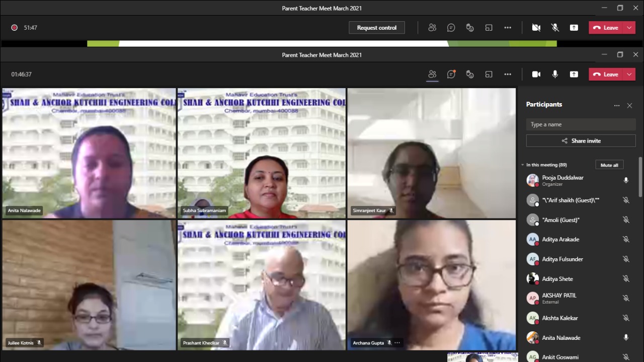
Task: Open more options on Archana Gupta's video tile
Action: (x=397, y=343)
